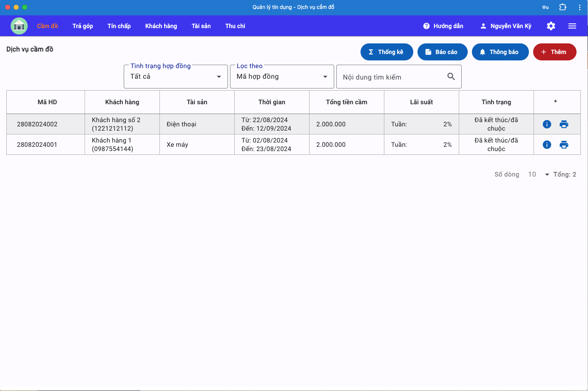Open the hamburger menu icon
The image size is (588, 391).
[x=572, y=26]
